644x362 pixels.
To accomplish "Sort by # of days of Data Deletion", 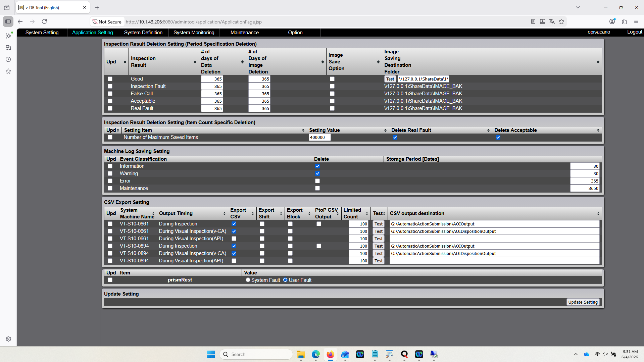I will click(242, 62).
